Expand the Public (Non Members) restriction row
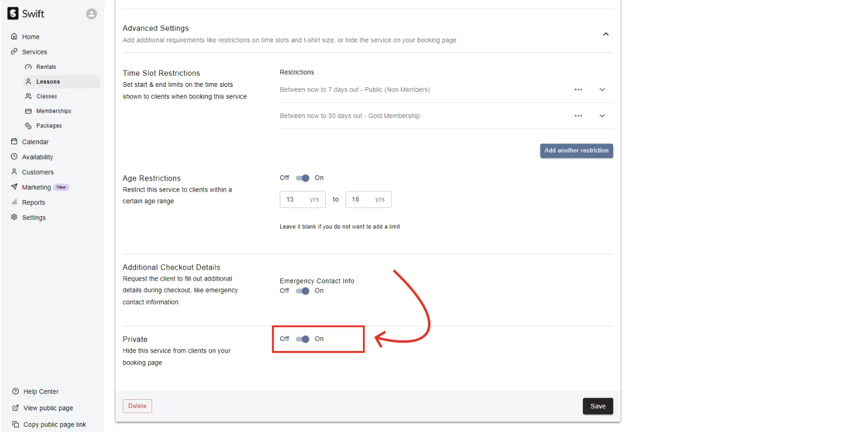 pos(602,89)
